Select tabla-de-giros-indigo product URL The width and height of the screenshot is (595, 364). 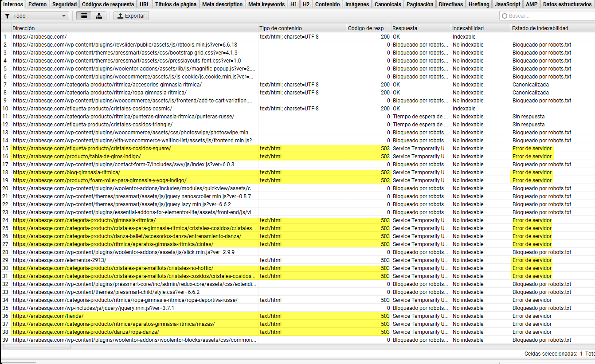77,157
